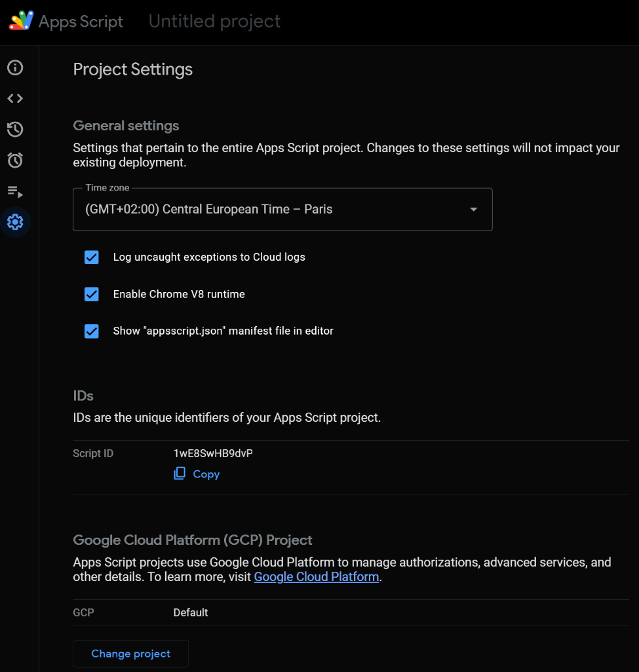
Task: Go to Triggers via the alarm clock icon
Action: click(x=15, y=160)
